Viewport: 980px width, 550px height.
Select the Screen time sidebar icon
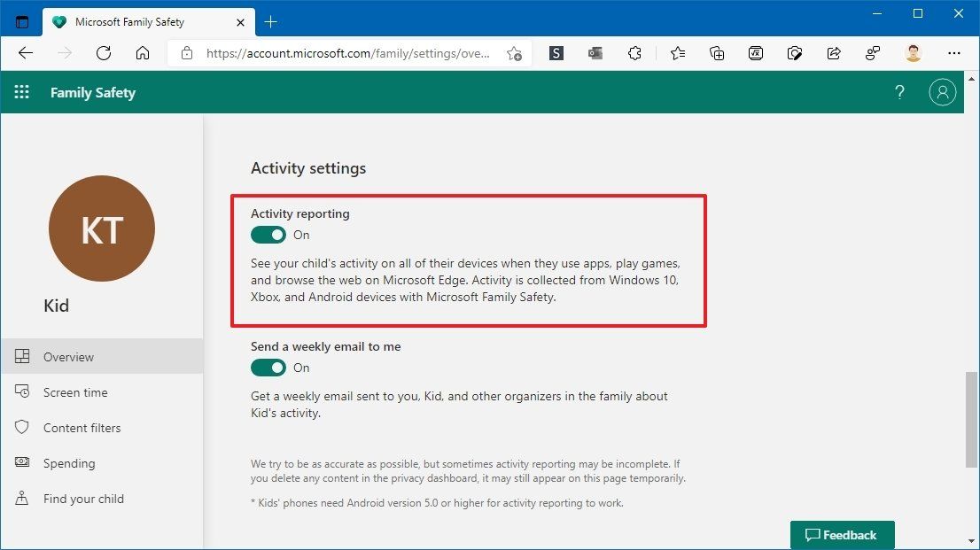point(21,391)
